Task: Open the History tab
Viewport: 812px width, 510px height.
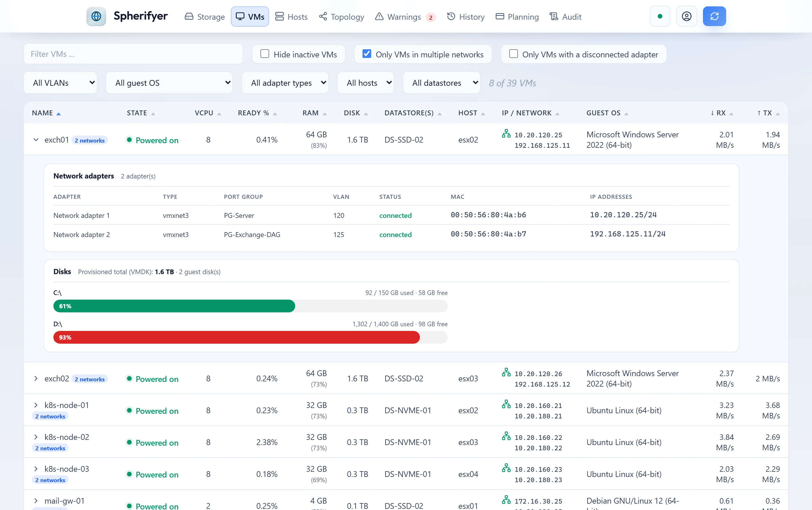Action: pos(466,17)
